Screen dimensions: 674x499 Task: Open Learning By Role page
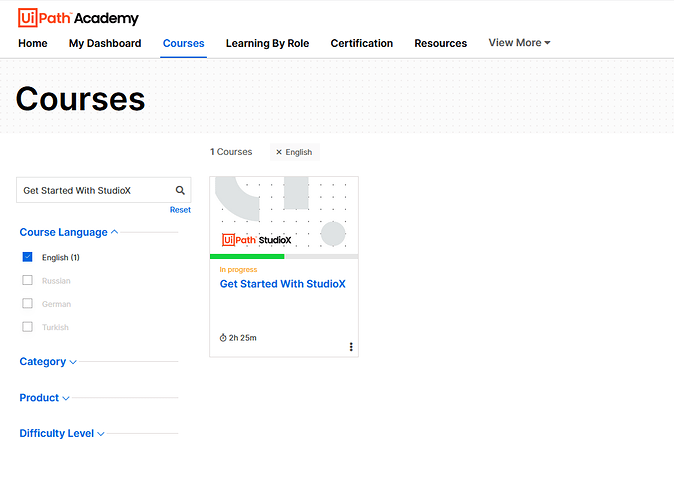point(267,43)
